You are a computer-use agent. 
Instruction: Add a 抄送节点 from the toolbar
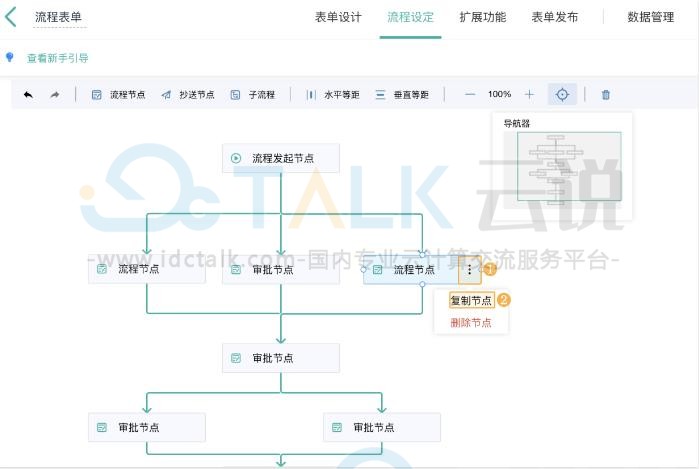pos(188,95)
